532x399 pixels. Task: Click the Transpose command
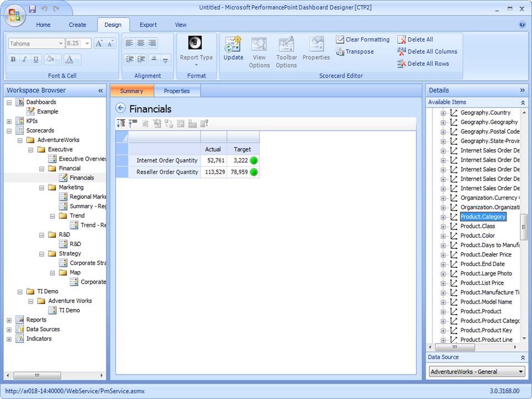coord(355,52)
